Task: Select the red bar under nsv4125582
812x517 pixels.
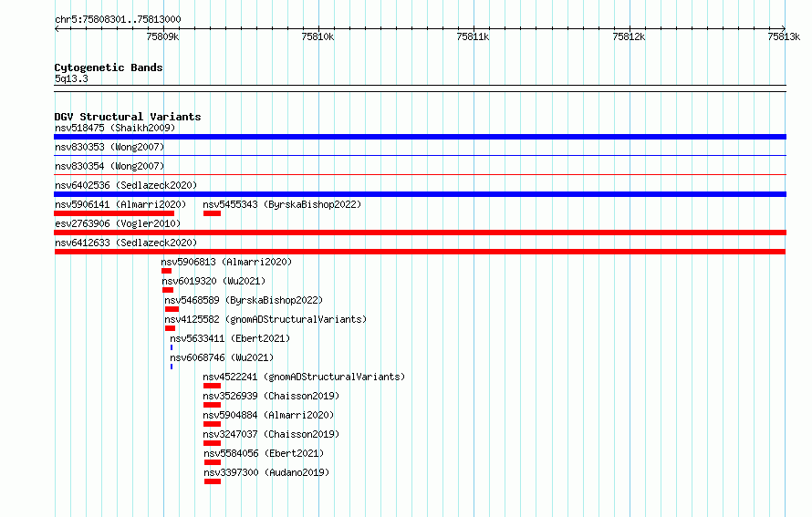Action: pos(171,328)
